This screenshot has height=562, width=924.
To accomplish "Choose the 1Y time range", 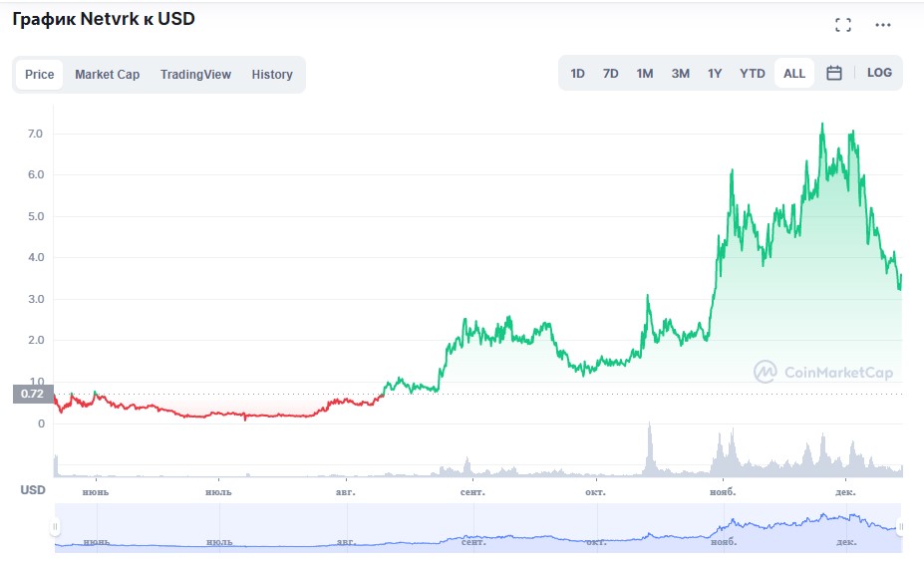I will pyautogui.click(x=715, y=74).
